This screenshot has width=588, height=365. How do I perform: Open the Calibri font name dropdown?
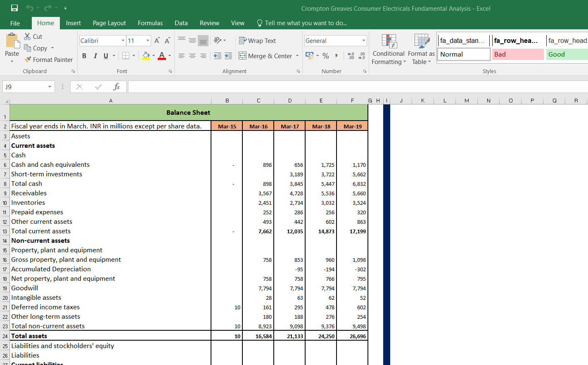(123, 40)
